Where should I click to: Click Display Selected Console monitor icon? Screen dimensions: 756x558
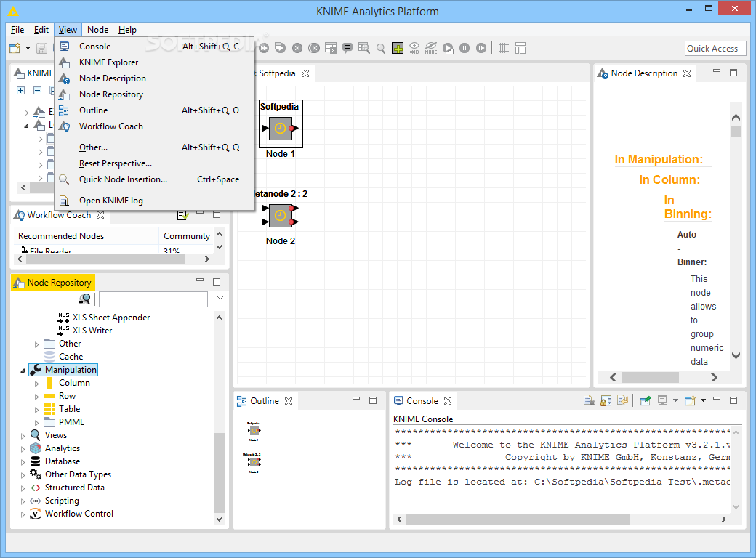click(663, 400)
